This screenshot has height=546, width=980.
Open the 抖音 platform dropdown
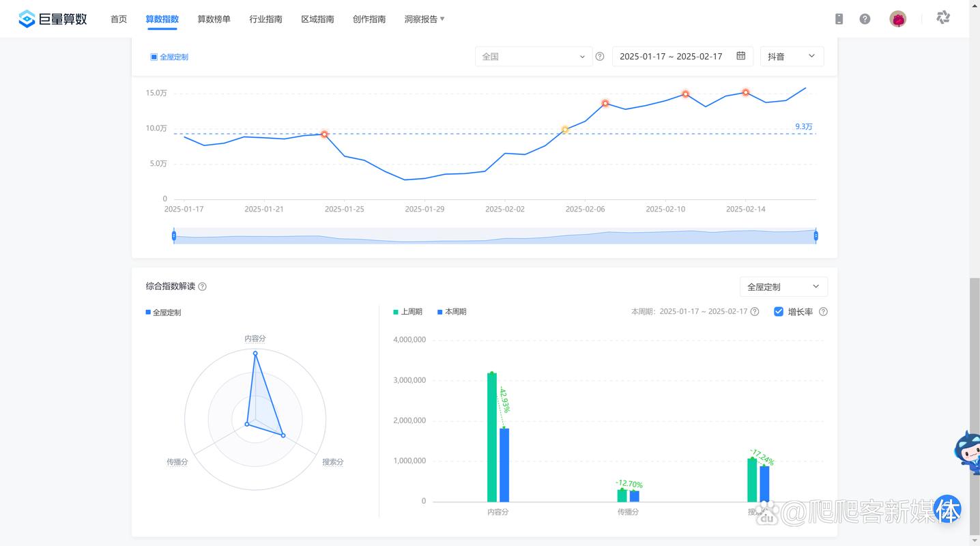(x=791, y=57)
